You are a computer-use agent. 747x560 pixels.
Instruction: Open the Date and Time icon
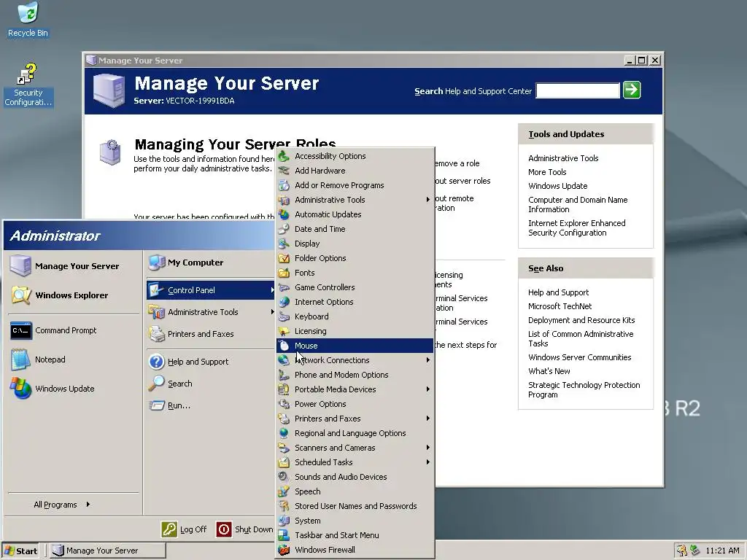284,229
